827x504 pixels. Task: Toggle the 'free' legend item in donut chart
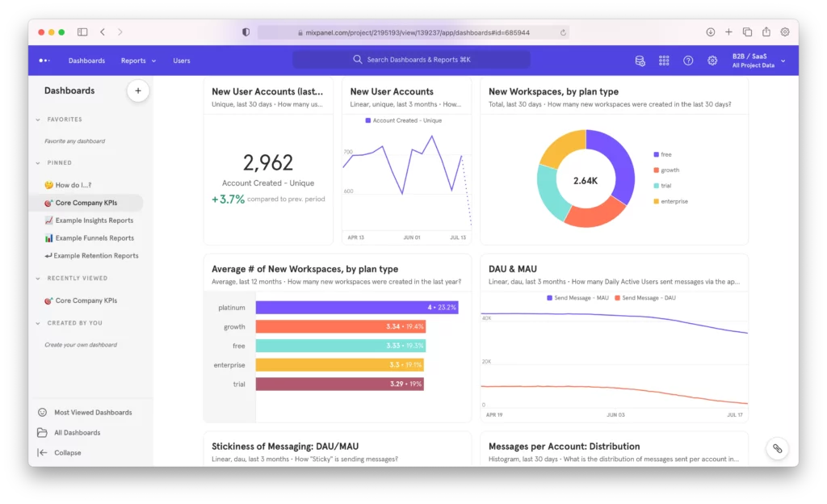[x=665, y=154]
